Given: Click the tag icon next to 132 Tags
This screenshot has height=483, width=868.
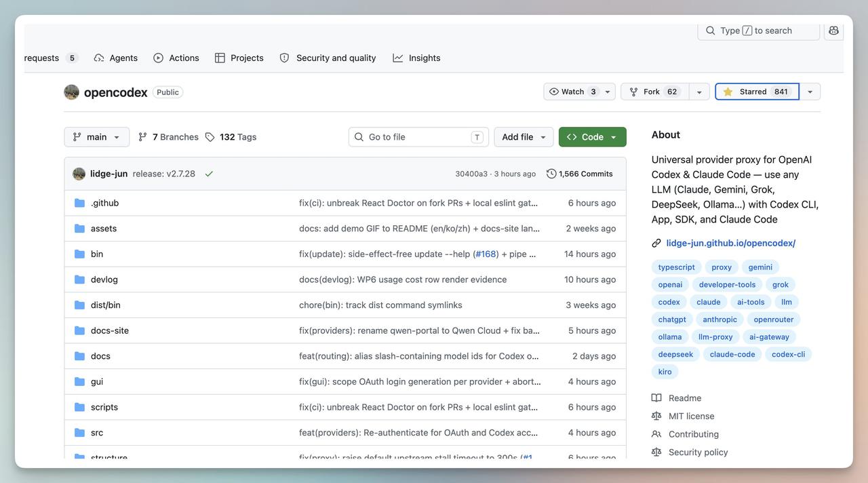Looking at the screenshot, I should (210, 137).
